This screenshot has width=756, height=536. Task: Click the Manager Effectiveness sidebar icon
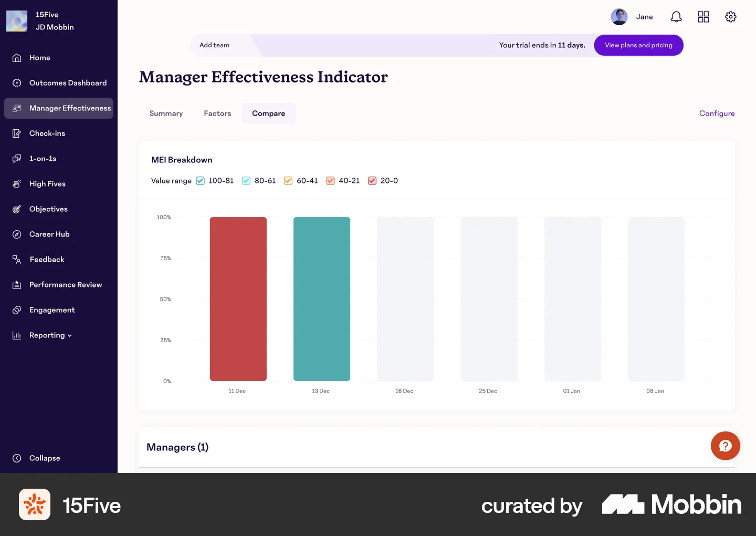pos(17,108)
